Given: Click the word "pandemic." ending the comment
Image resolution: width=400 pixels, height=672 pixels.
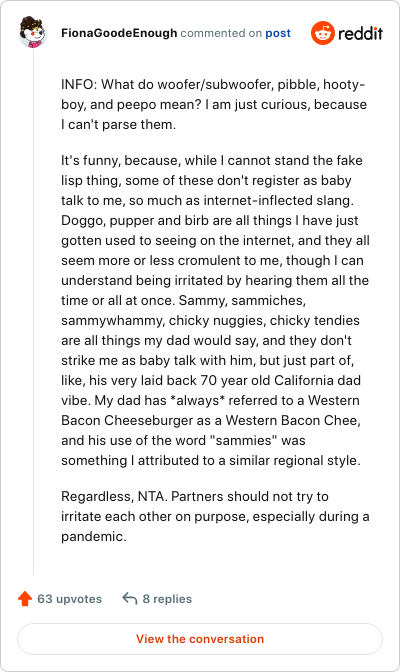Looking at the screenshot, I should pos(94,536).
